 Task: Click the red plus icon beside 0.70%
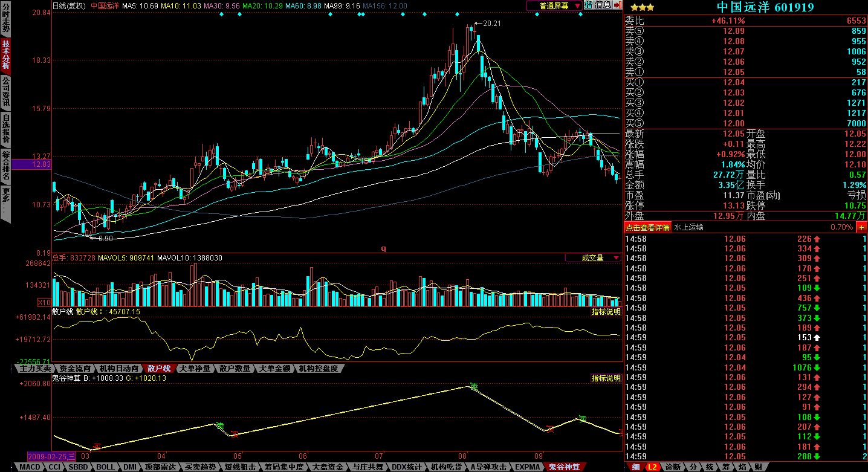(861, 227)
